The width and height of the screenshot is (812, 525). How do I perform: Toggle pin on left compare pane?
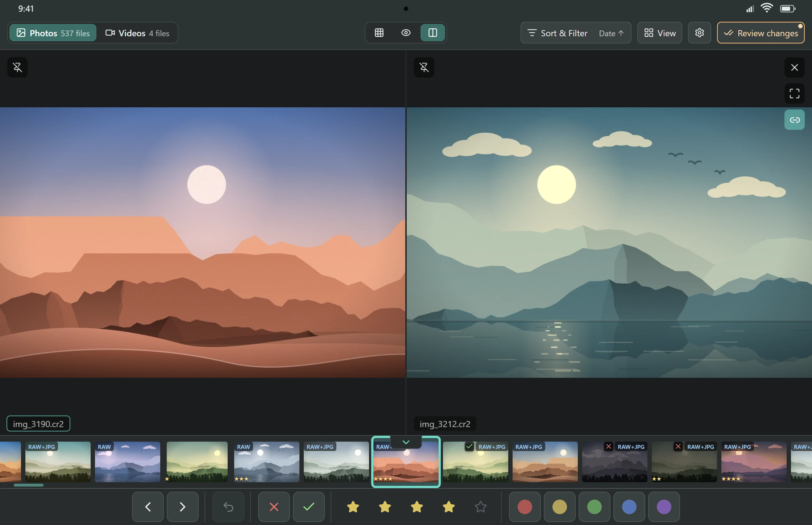17,67
